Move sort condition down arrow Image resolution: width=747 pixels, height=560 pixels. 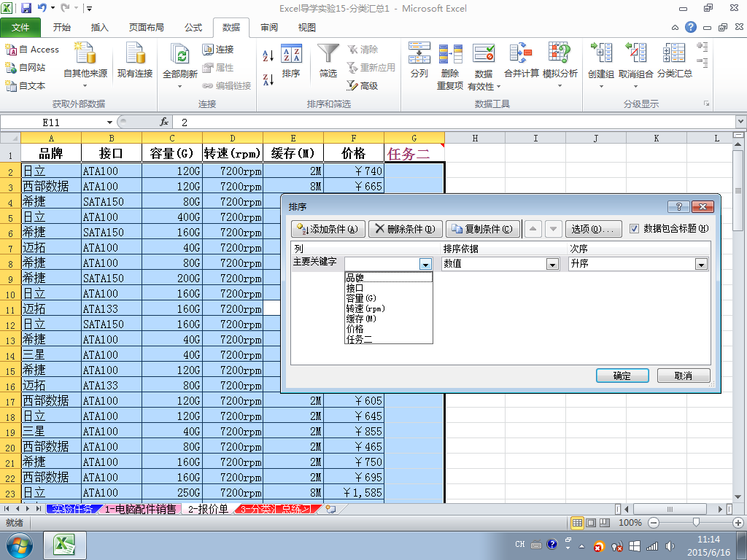553,229
